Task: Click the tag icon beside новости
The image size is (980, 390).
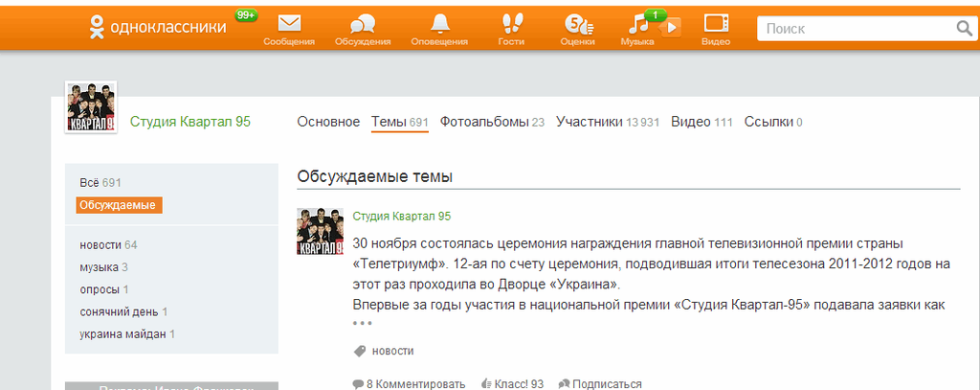Action: tap(360, 351)
